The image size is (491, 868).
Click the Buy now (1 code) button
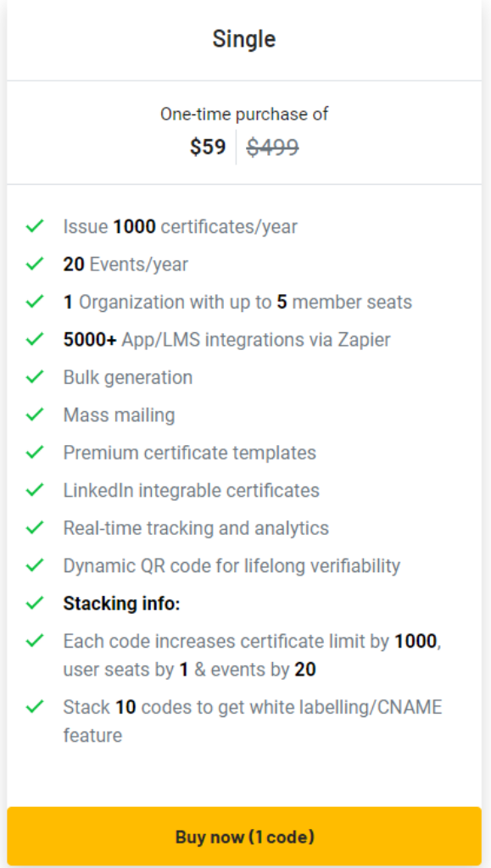pyautogui.click(x=244, y=837)
